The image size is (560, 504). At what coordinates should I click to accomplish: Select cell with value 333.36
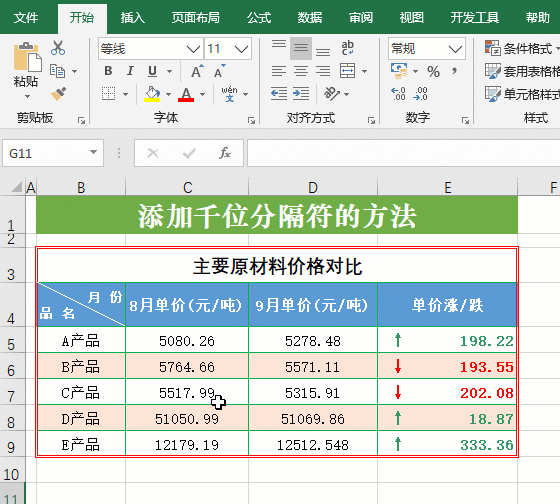[447, 444]
